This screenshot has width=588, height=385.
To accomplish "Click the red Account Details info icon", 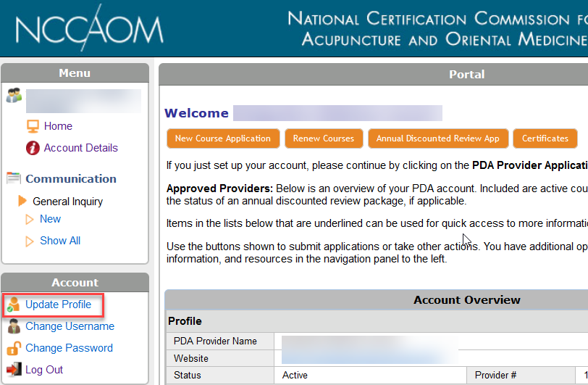I will tap(33, 148).
